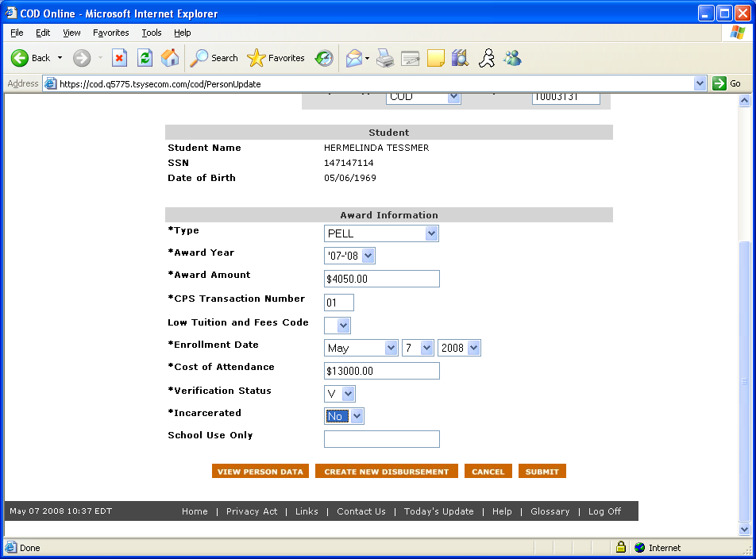Click the vertical scrollbar up arrow
This screenshot has width=756, height=559.
click(x=744, y=100)
